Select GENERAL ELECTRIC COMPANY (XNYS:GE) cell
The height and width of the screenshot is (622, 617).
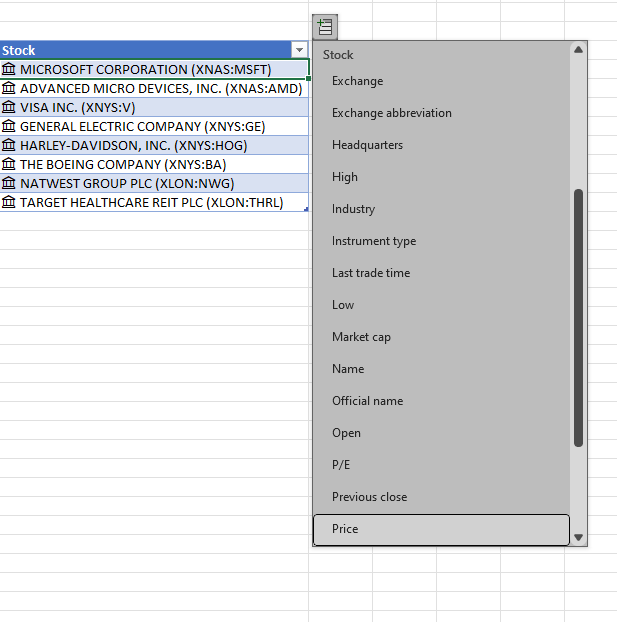(154, 126)
